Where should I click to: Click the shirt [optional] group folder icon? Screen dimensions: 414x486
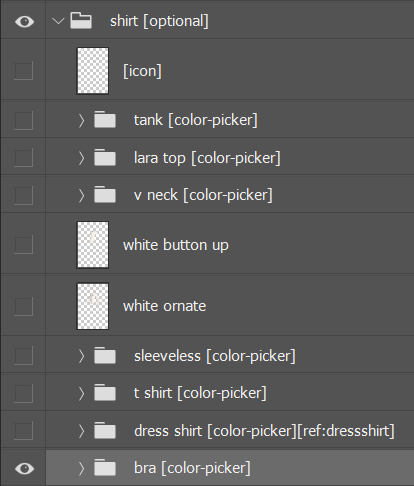pyautogui.click(x=81, y=21)
